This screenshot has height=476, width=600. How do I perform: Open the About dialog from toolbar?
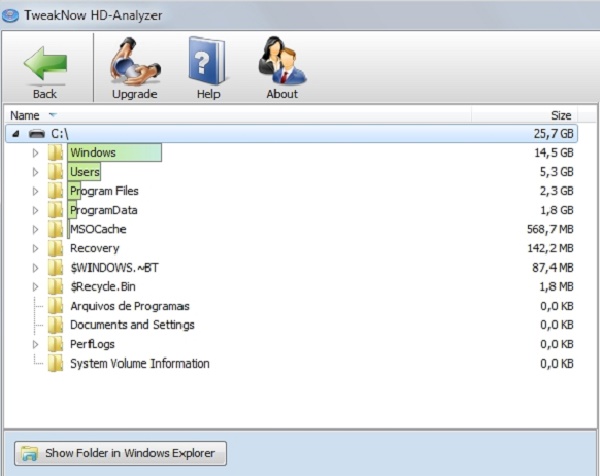(282, 68)
